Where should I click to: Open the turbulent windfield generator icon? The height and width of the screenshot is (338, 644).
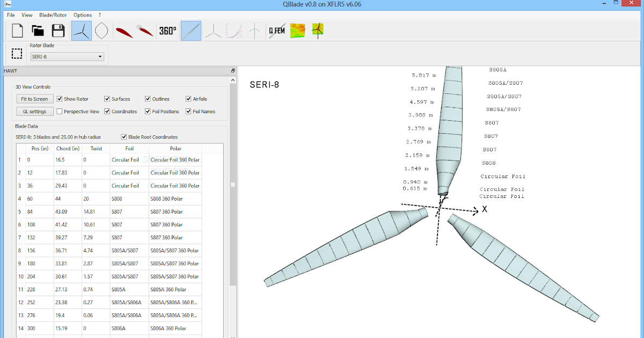pos(297,31)
